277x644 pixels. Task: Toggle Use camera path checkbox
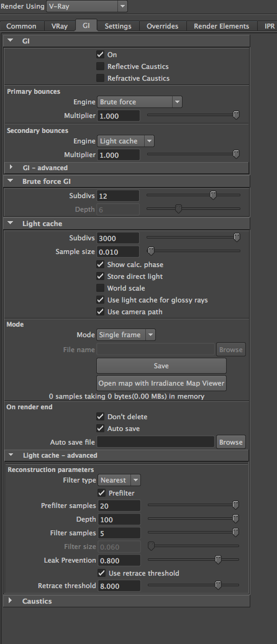coord(100,312)
